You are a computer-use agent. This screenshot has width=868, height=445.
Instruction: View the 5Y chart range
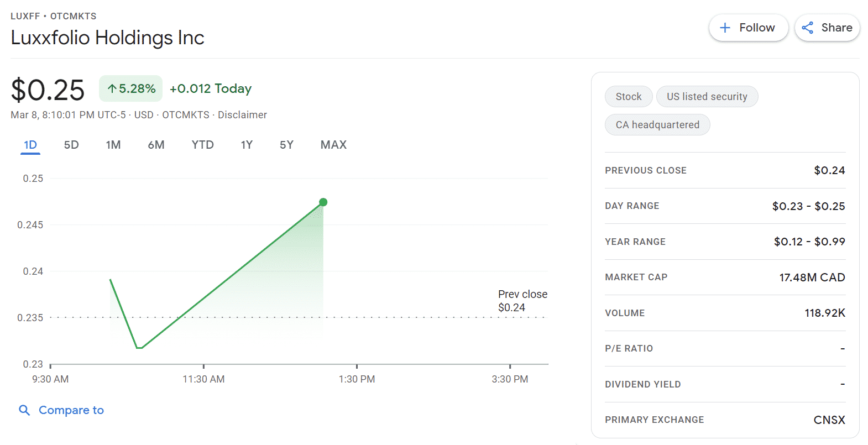tap(286, 145)
